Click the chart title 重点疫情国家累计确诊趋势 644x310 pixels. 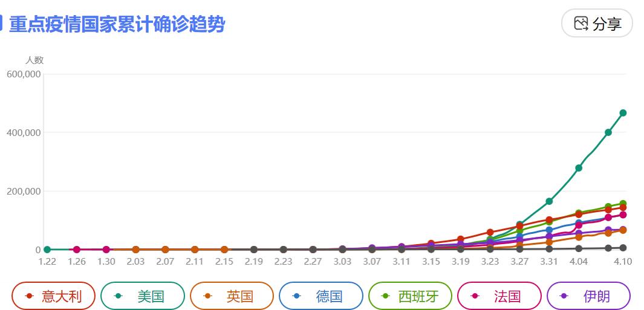coord(117,24)
